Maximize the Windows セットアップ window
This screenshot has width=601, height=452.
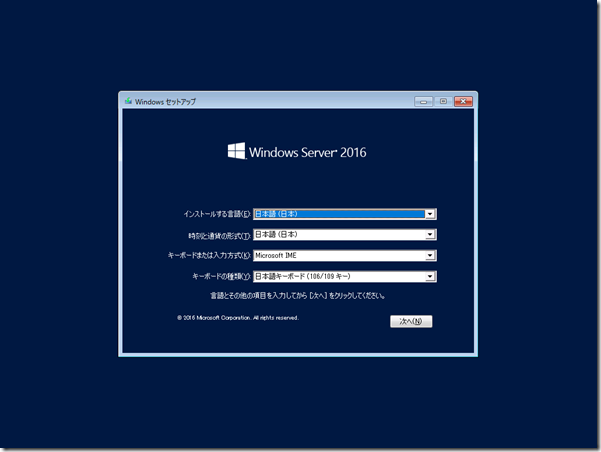pos(442,101)
